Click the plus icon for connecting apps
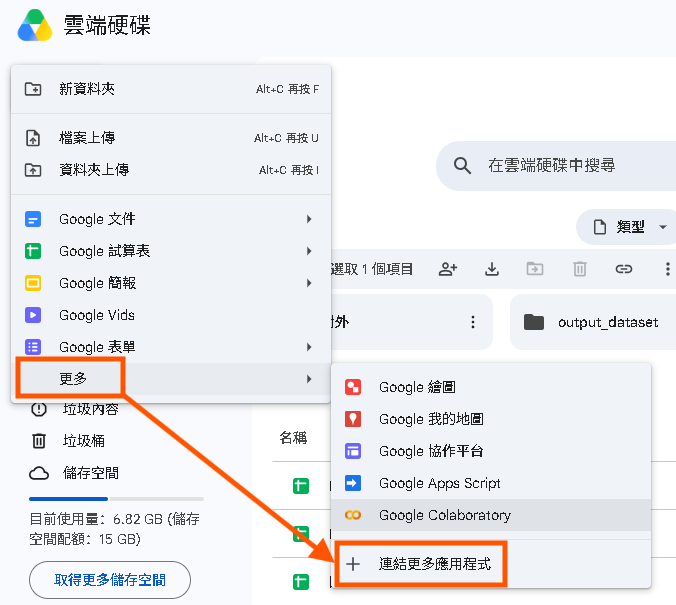 (353, 564)
